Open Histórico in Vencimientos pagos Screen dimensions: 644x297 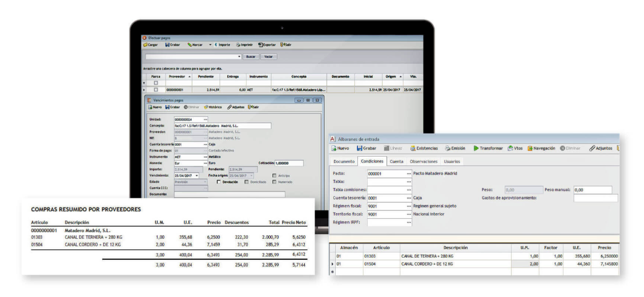click(212, 107)
